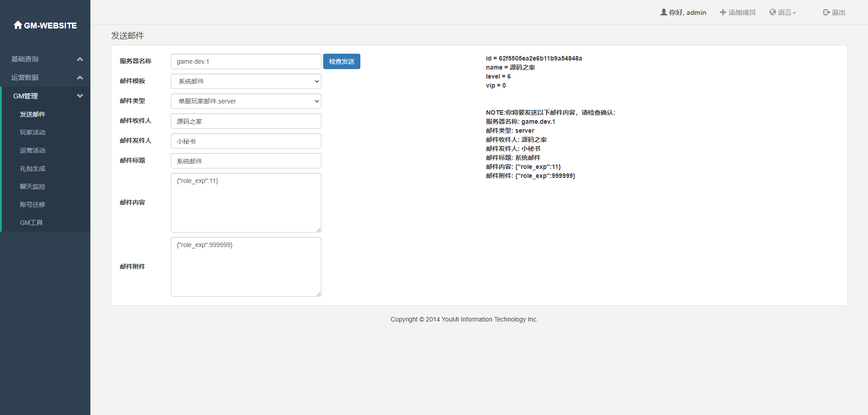868x415 pixels.
Task: Go to 账号迁移 in the sidebar
Action: [x=33, y=205]
